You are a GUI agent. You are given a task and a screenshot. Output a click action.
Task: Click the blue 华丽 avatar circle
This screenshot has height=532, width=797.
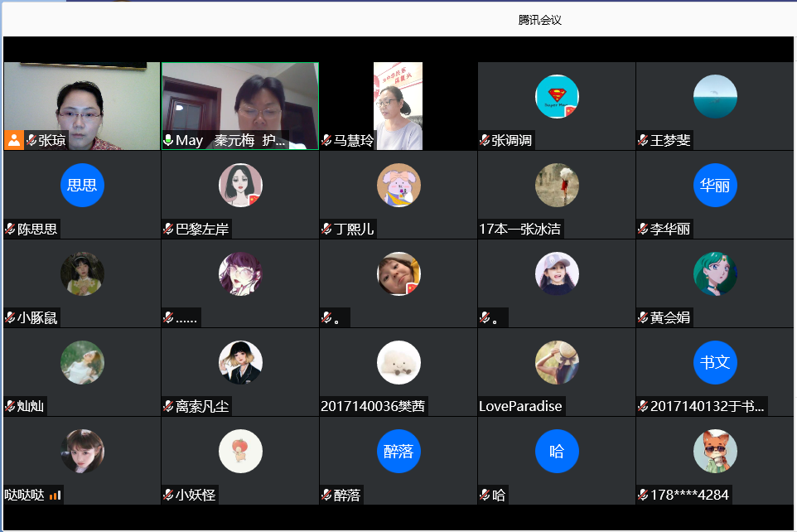pos(715,185)
